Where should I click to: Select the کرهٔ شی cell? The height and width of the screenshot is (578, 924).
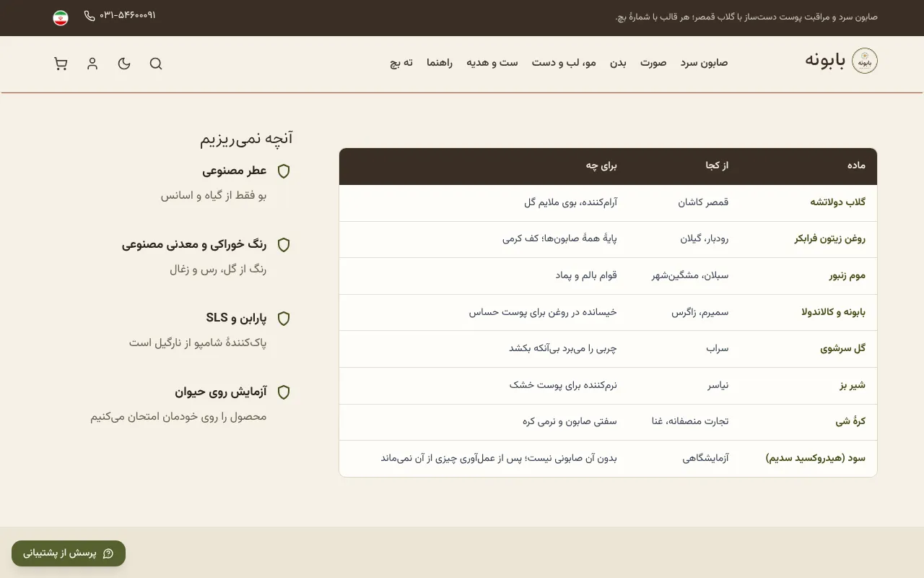tap(850, 421)
